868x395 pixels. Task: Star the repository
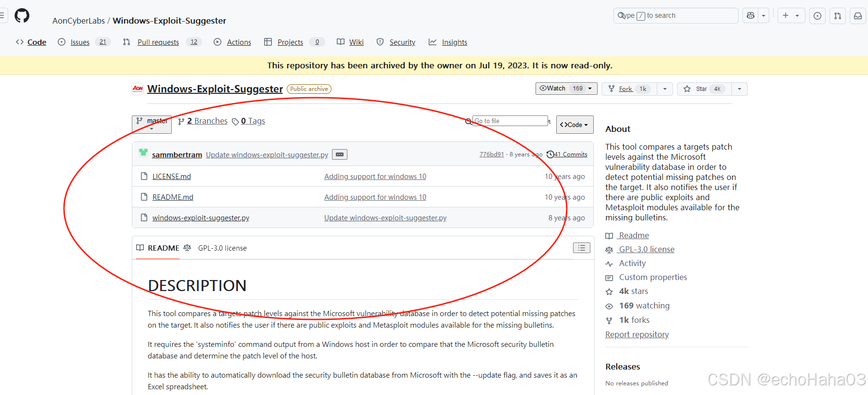point(704,89)
